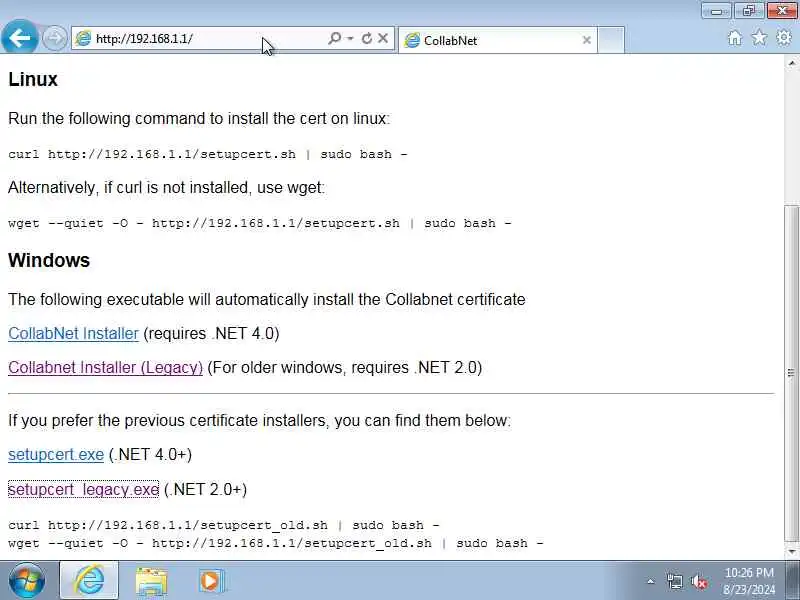The width and height of the screenshot is (800, 600).
Task: Open Windows Explorer from the taskbar
Action: click(x=152, y=581)
